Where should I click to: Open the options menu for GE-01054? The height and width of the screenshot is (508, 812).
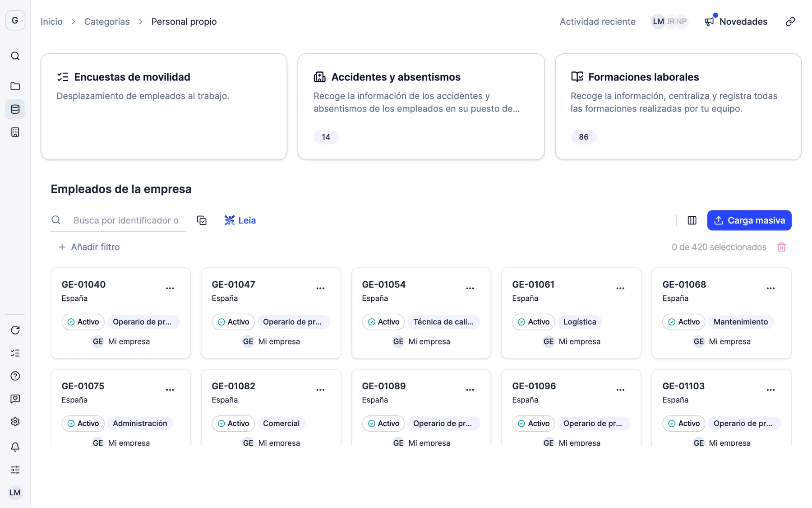click(470, 288)
